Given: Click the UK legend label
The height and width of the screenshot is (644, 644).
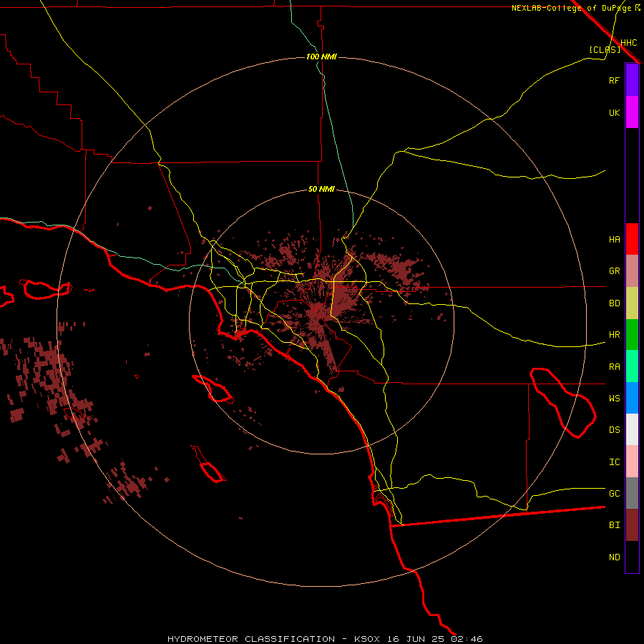Looking at the screenshot, I should point(614,112).
